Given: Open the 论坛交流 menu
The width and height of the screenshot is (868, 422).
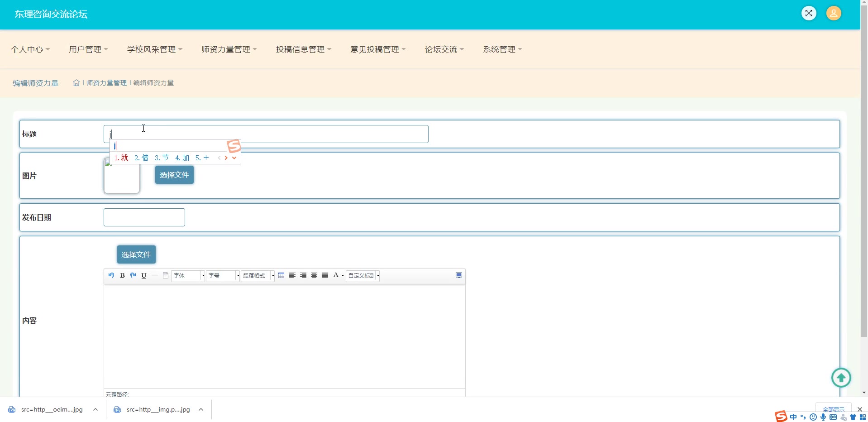Looking at the screenshot, I should coord(444,49).
